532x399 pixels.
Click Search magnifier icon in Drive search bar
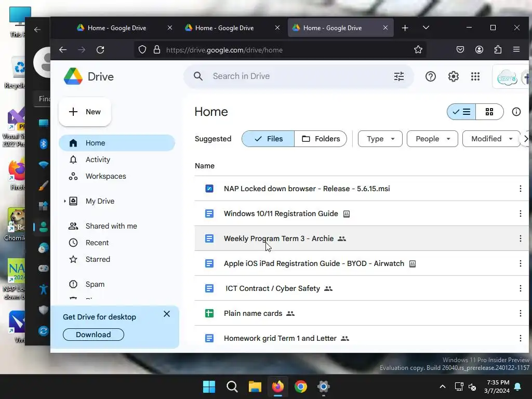198,76
